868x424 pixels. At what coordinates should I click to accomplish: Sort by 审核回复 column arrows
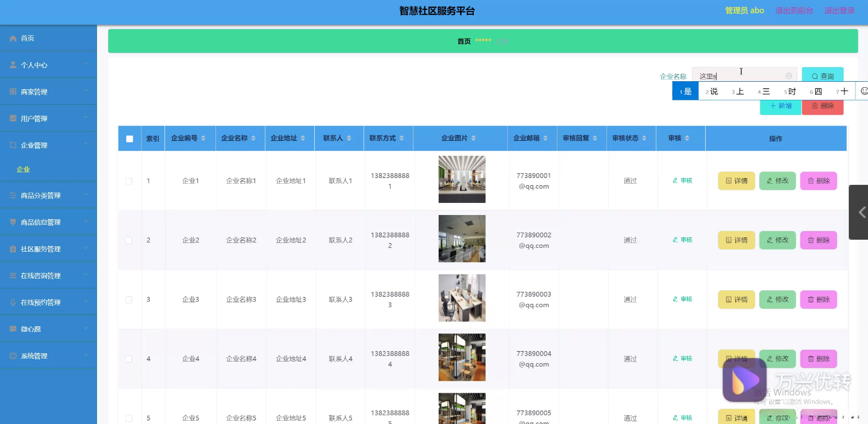pyautogui.click(x=595, y=138)
